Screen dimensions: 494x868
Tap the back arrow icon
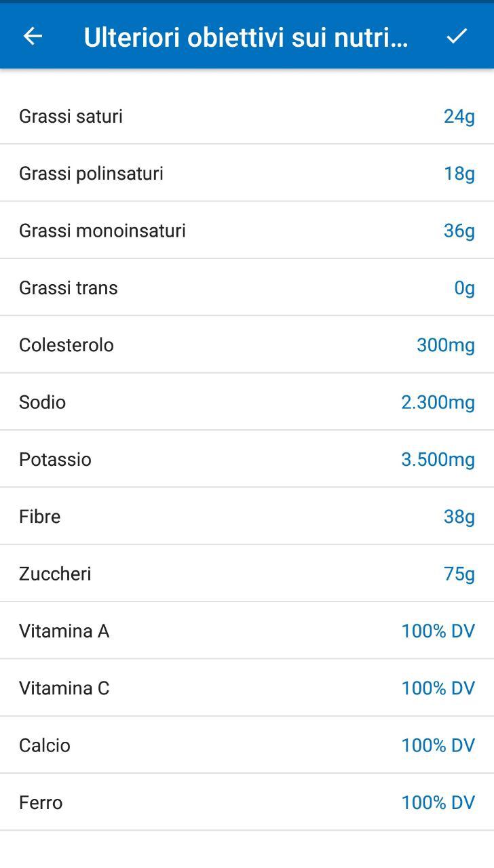click(x=33, y=37)
